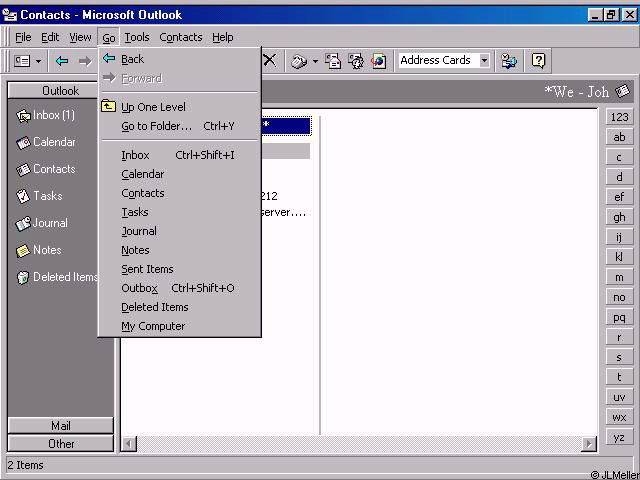Switch to the Other group button
The height and width of the screenshot is (480, 640).
60,444
